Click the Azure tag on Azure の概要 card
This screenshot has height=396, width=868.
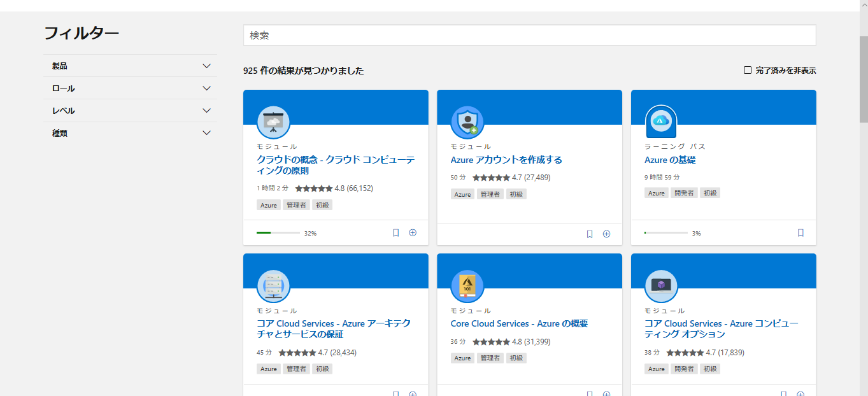462,358
